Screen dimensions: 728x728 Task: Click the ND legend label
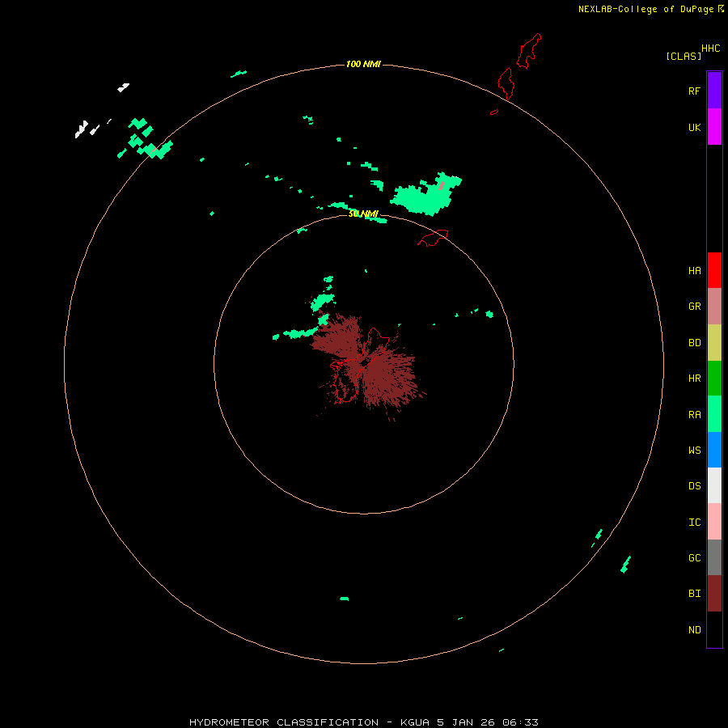(x=694, y=630)
